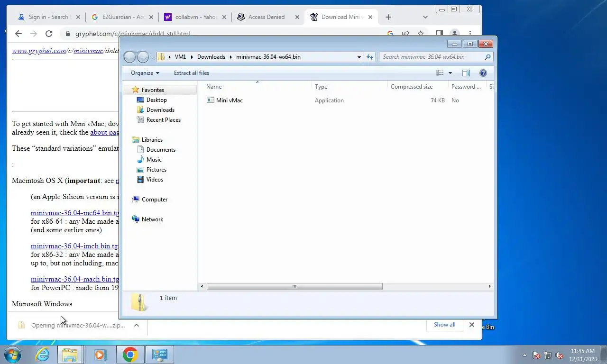Click the file list scroll right arrow
The width and height of the screenshot is (607, 364).
coord(490,286)
